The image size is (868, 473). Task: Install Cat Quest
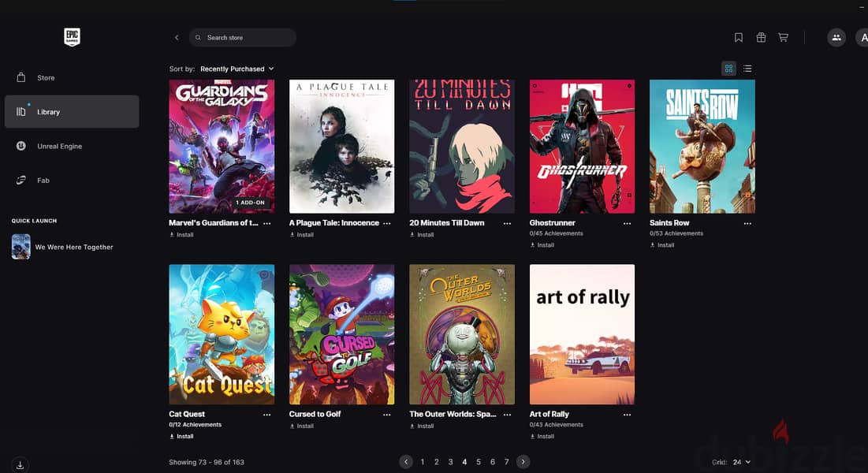click(181, 437)
